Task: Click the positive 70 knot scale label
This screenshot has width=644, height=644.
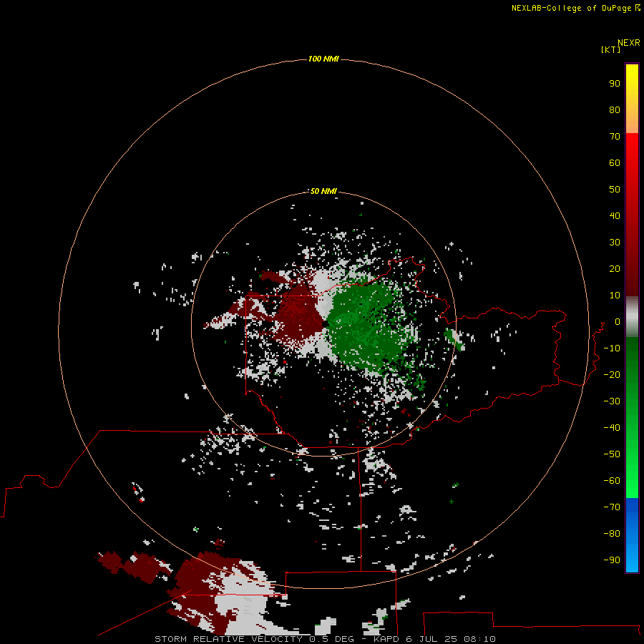Action: tap(615, 137)
